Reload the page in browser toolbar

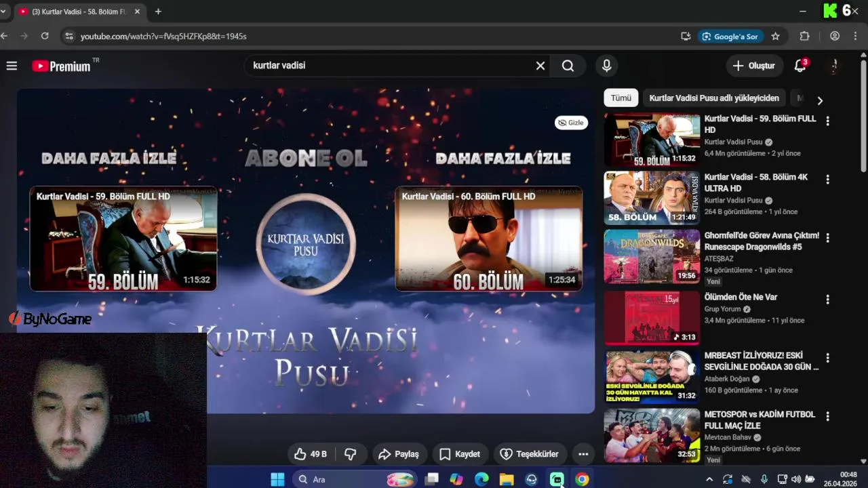click(45, 36)
